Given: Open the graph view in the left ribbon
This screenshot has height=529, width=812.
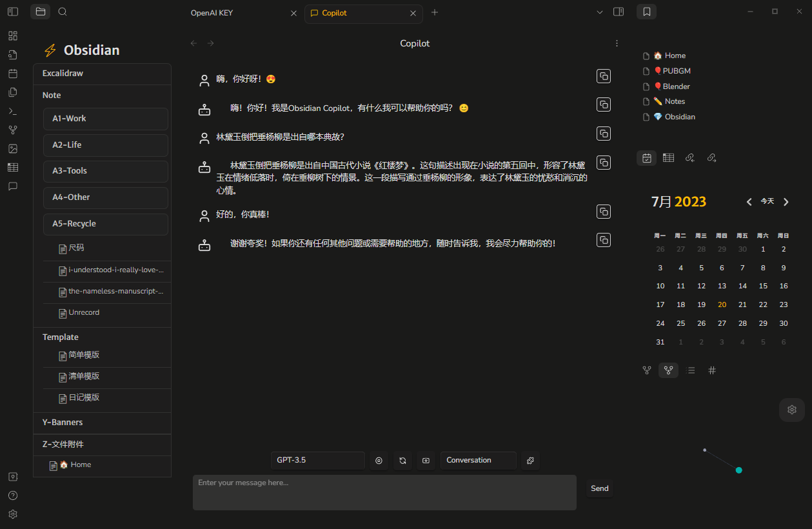Looking at the screenshot, I should 12,129.
